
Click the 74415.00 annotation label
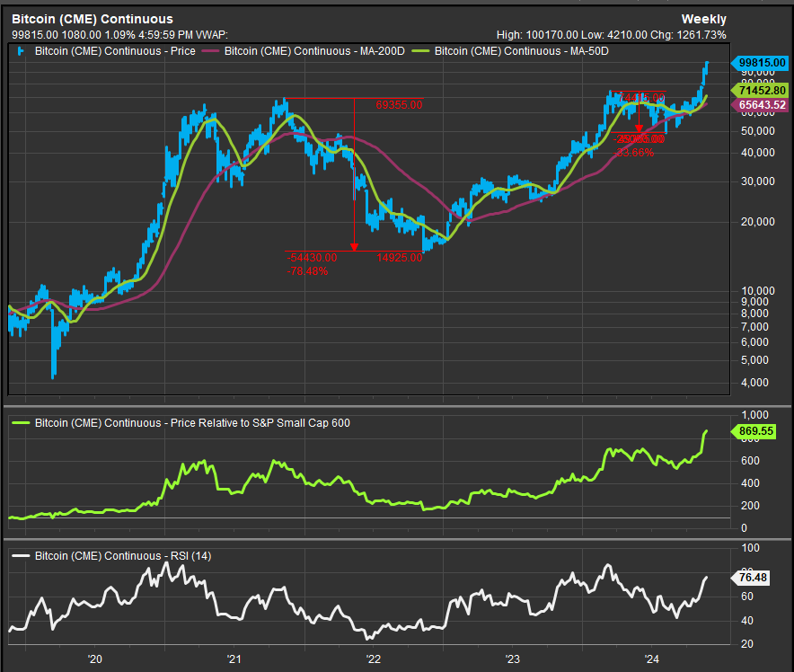[641, 97]
